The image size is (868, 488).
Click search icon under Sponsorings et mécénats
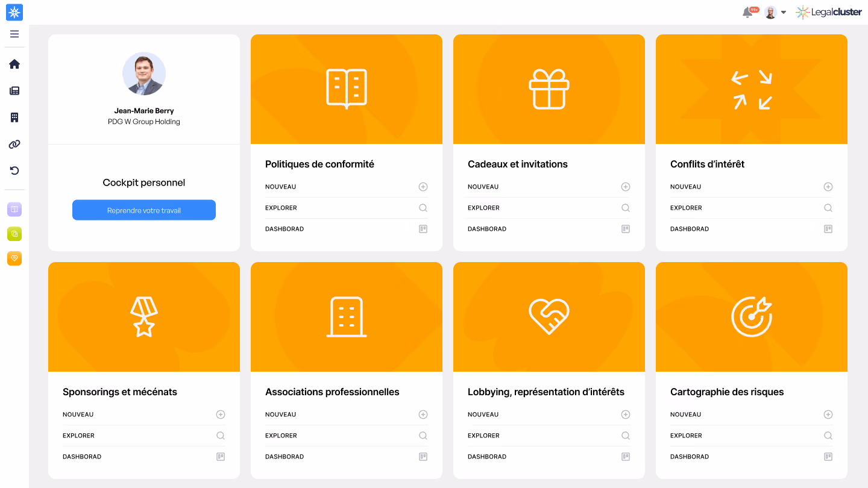pos(221,436)
